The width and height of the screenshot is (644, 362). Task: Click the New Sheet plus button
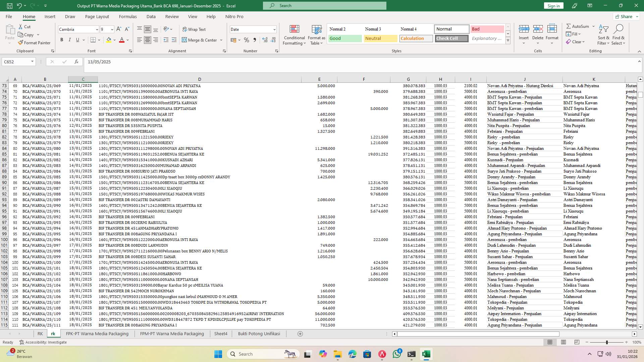pyautogui.click(x=300, y=334)
